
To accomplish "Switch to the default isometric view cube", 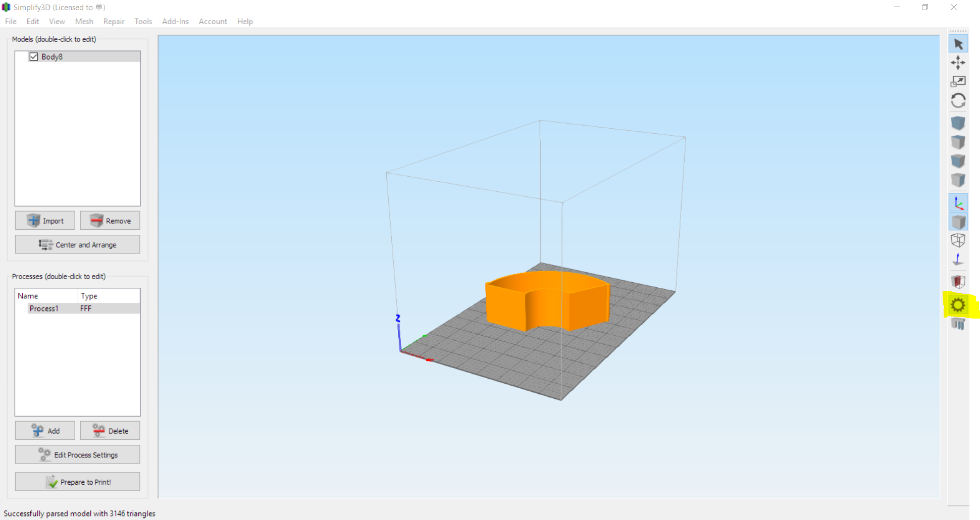I will coord(958,123).
